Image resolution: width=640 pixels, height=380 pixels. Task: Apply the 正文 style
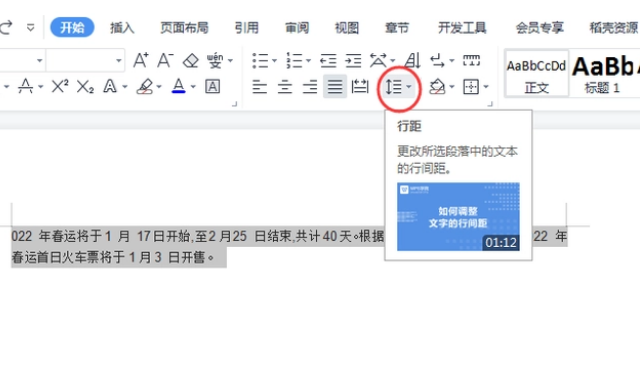tap(537, 74)
